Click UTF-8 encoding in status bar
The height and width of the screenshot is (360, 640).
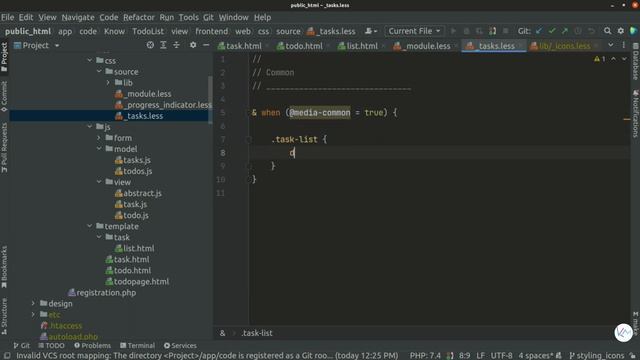pyautogui.click(x=502, y=356)
